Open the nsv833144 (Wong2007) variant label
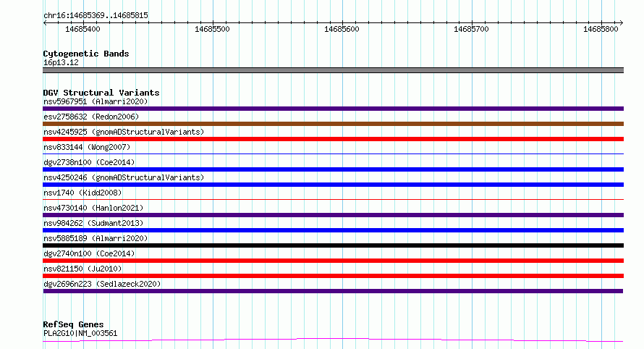Viewport: 644px width, 349px height. pos(87,147)
